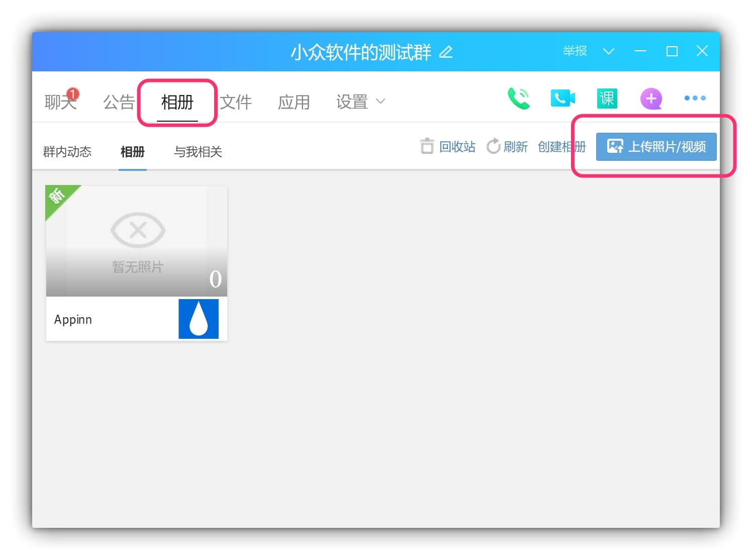Open the title bar dropdown arrow

[608, 51]
